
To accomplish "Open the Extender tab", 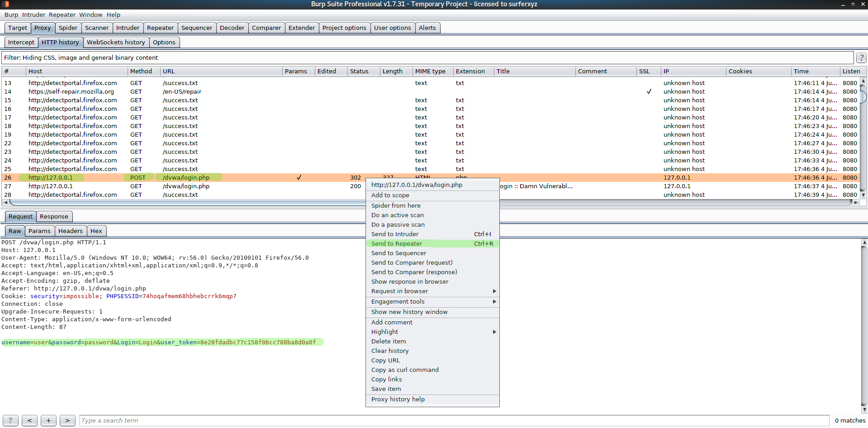I will point(302,28).
